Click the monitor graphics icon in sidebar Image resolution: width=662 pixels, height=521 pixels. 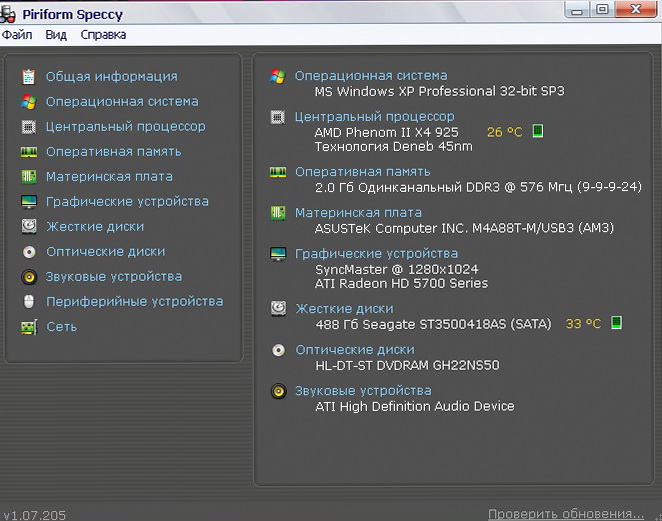[x=28, y=202]
